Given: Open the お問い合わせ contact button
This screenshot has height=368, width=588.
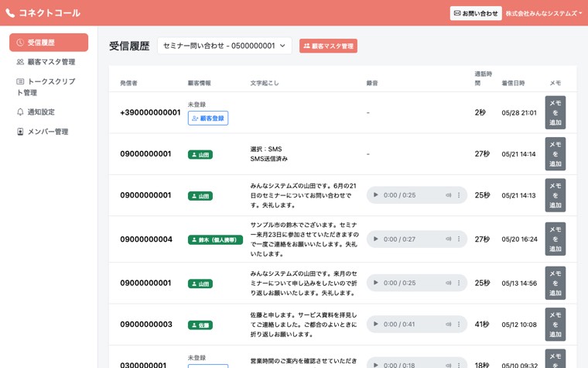Looking at the screenshot, I should pos(476,13).
